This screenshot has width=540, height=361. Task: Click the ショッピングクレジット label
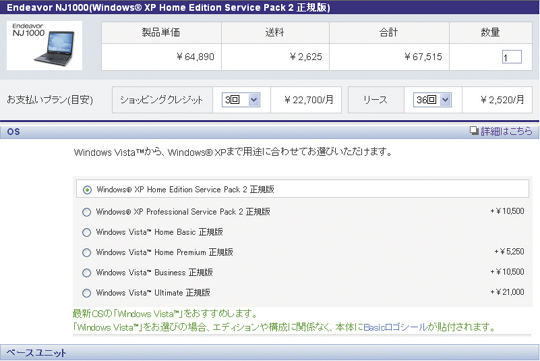pos(161,100)
